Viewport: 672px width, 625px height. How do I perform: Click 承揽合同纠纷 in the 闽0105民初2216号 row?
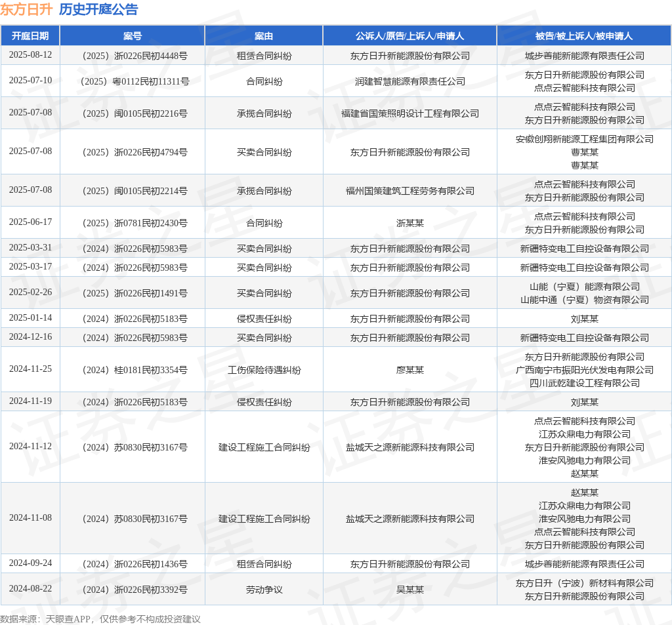pos(264,113)
